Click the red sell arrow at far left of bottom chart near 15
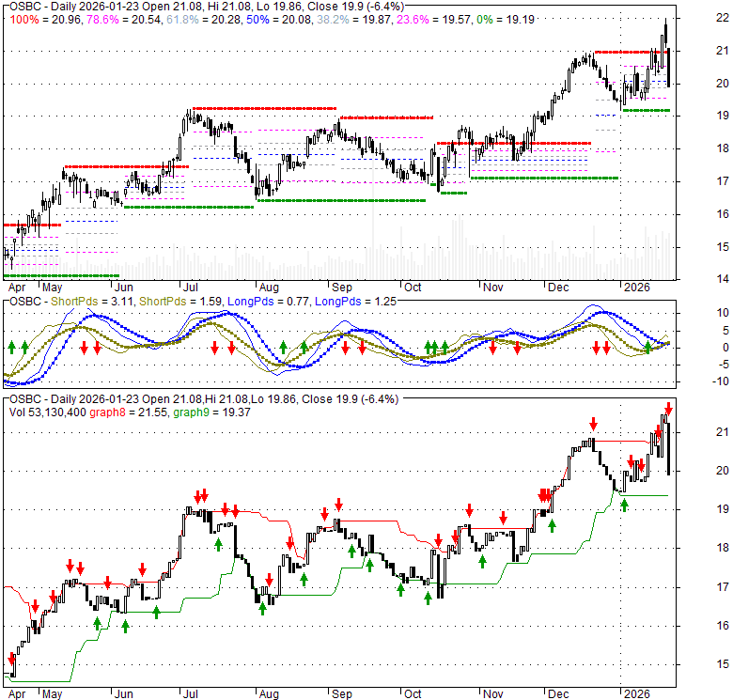Image resolution: width=733 pixels, height=700 pixels. coord(11,659)
